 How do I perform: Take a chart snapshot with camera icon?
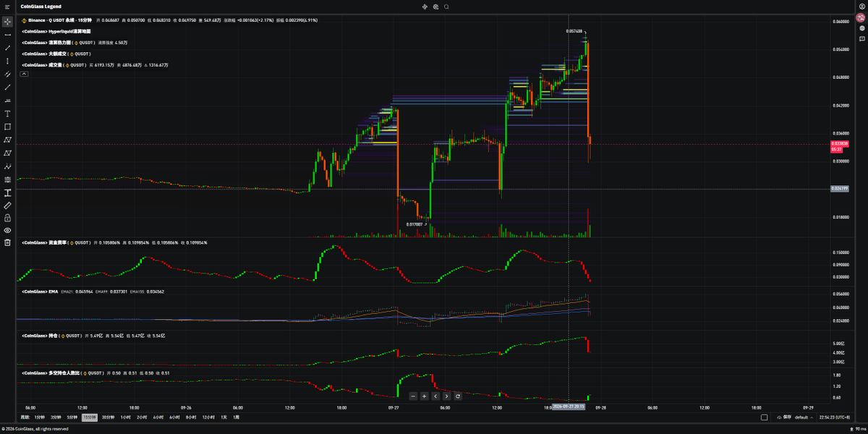click(x=435, y=7)
